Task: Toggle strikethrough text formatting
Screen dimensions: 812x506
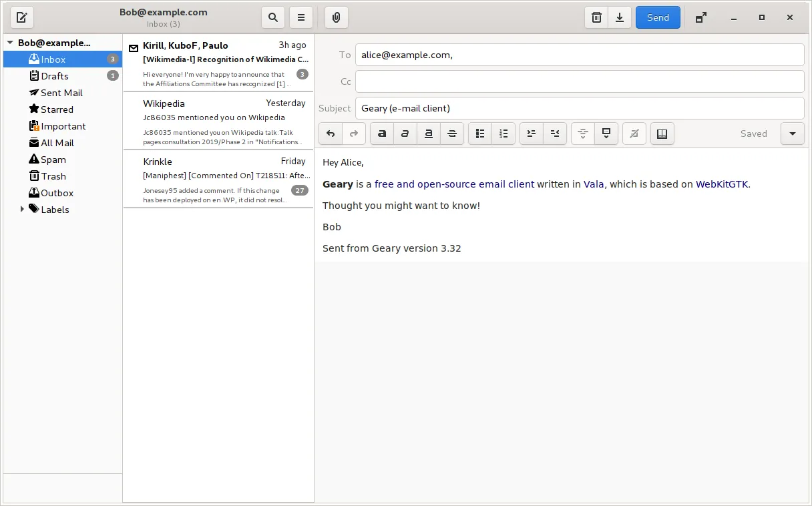Action: 452,134
